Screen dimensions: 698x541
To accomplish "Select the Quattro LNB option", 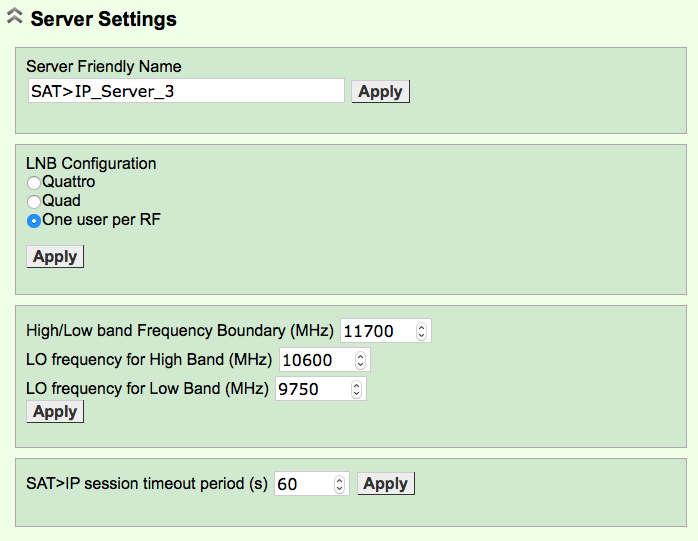I will [34, 183].
